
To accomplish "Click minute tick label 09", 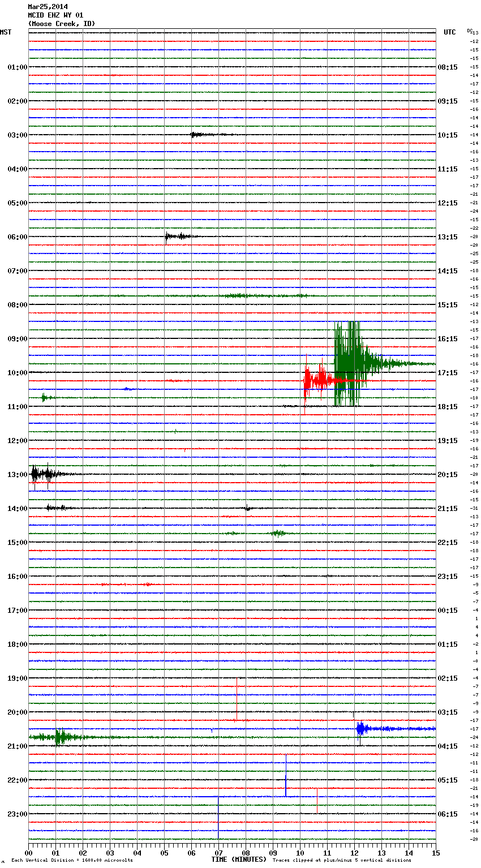I will click(x=273, y=853).
